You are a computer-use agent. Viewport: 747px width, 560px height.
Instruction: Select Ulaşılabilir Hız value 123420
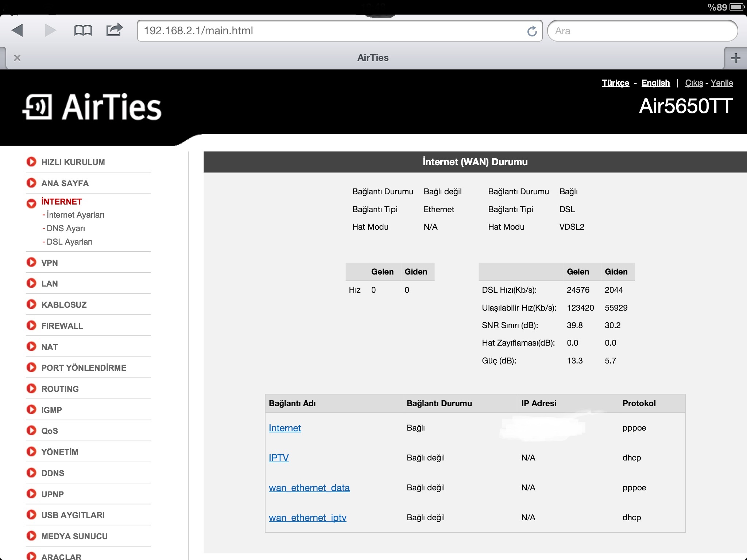(580, 308)
